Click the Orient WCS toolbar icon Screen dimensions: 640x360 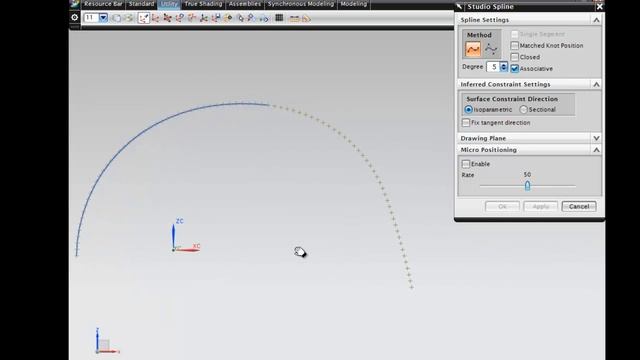192,18
